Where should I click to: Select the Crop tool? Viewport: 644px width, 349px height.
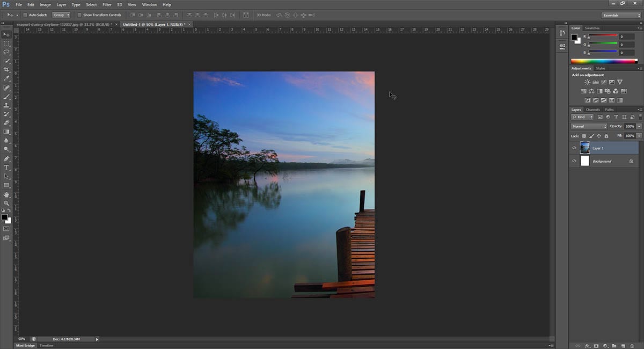click(x=6, y=69)
